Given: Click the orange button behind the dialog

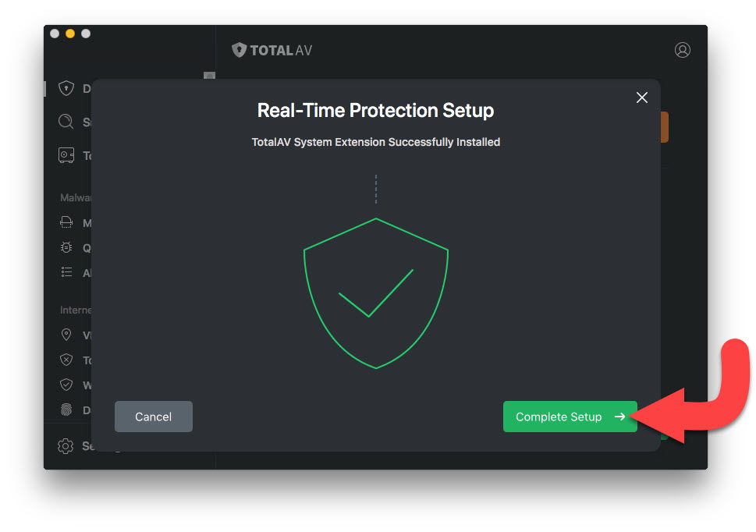Looking at the screenshot, I should pyautogui.click(x=664, y=127).
